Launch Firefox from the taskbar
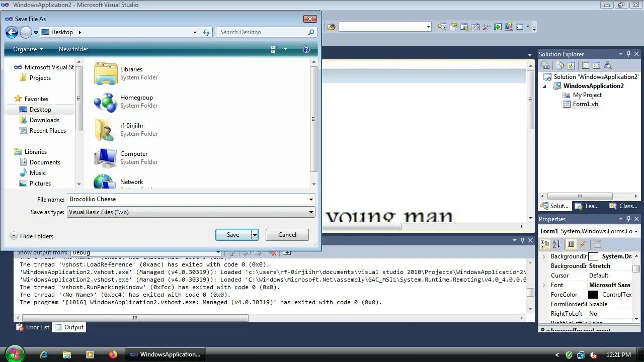644x362 pixels. (113, 354)
